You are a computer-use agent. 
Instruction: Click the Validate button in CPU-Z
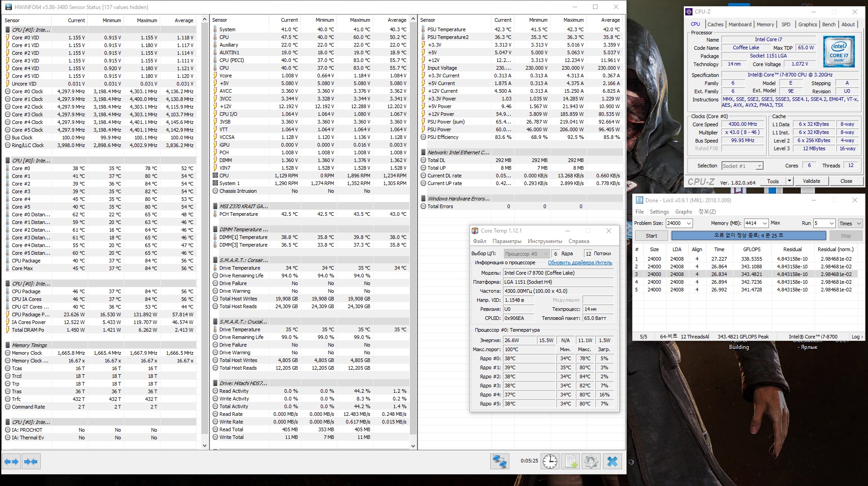[811, 181]
